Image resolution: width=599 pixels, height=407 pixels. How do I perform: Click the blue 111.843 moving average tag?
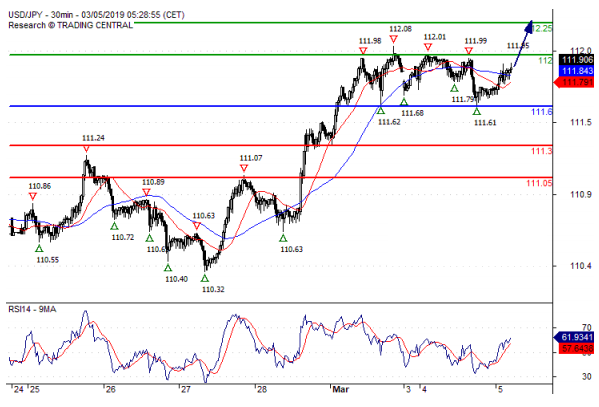576,71
